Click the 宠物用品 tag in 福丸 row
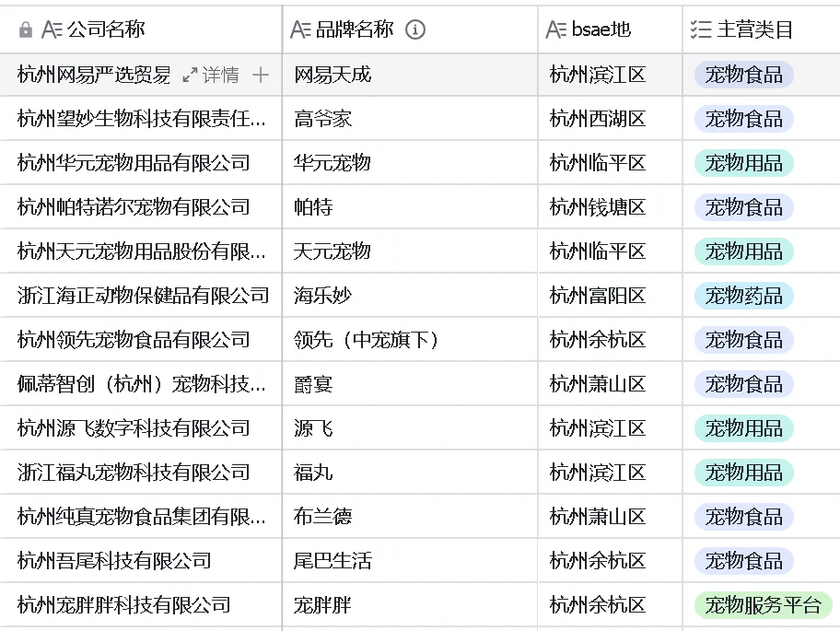The width and height of the screenshot is (840, 631). [743, 473]
